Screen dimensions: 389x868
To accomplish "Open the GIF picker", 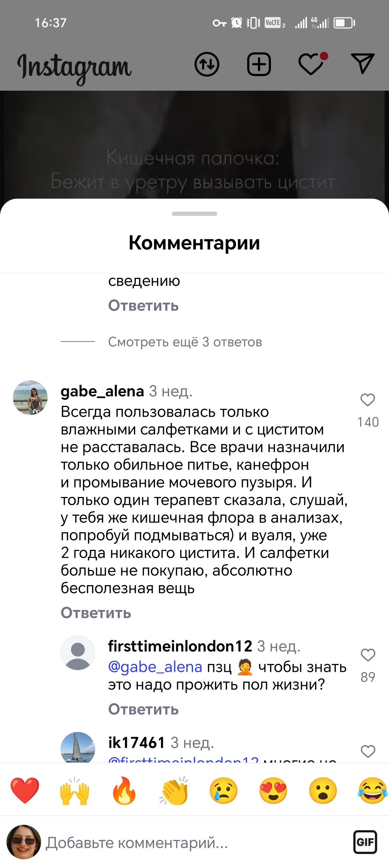I will 365,842.
